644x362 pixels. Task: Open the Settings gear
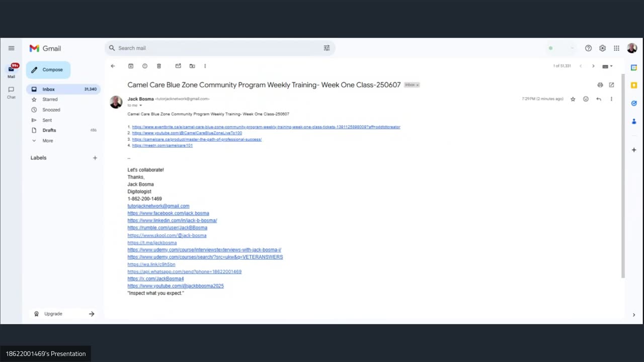click(x=602, y=48)
